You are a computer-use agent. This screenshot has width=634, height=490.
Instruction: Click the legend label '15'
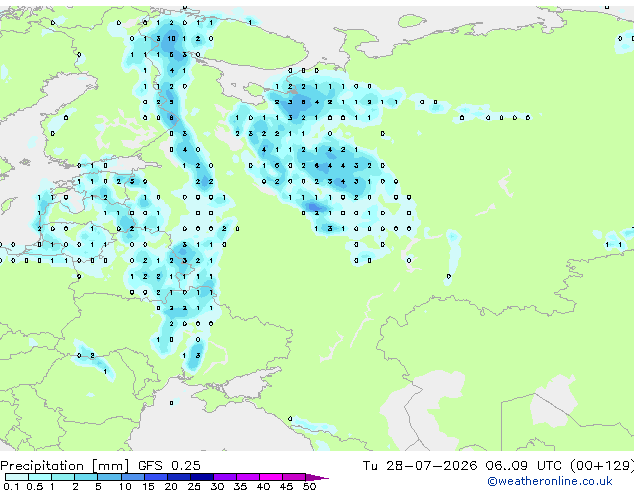[x=148, y=486]
